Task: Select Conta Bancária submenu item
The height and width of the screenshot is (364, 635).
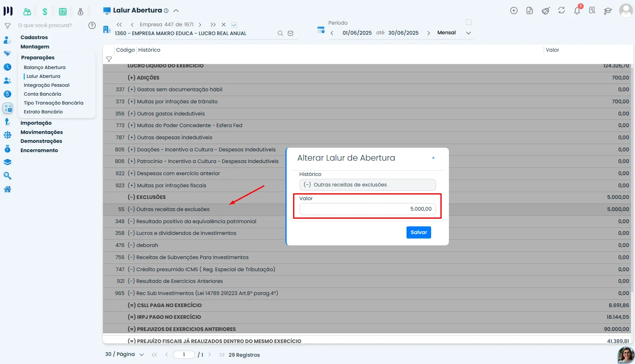Action: coord(42,94)
